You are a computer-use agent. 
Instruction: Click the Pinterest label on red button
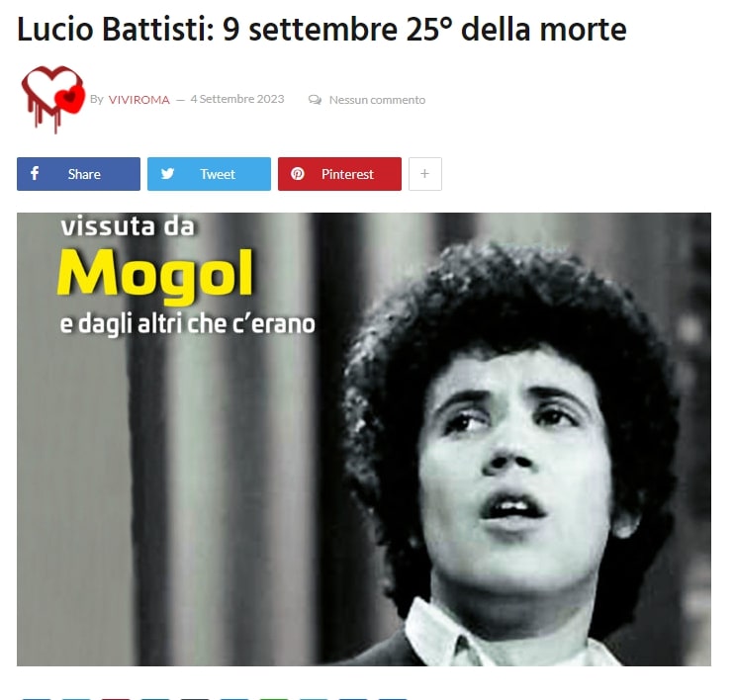(x=347, y=174)
